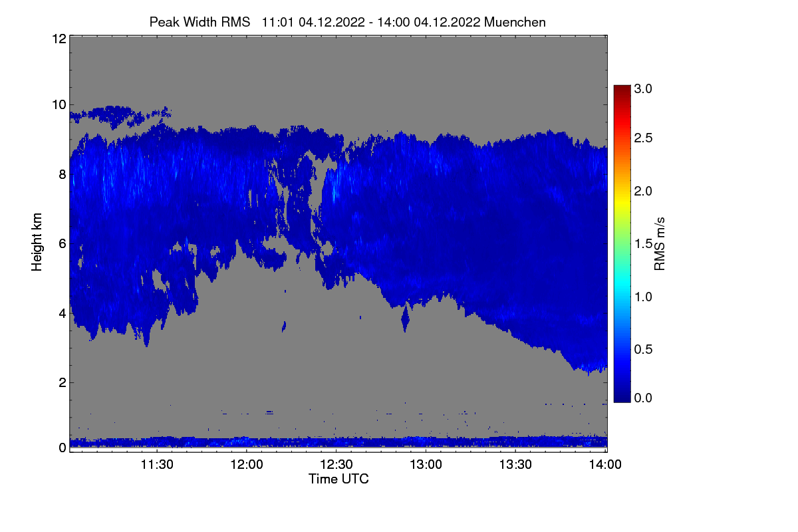798x532 pixels.
Task: Click the 13:30 time tick label
Action: click(x=516, y=465)
